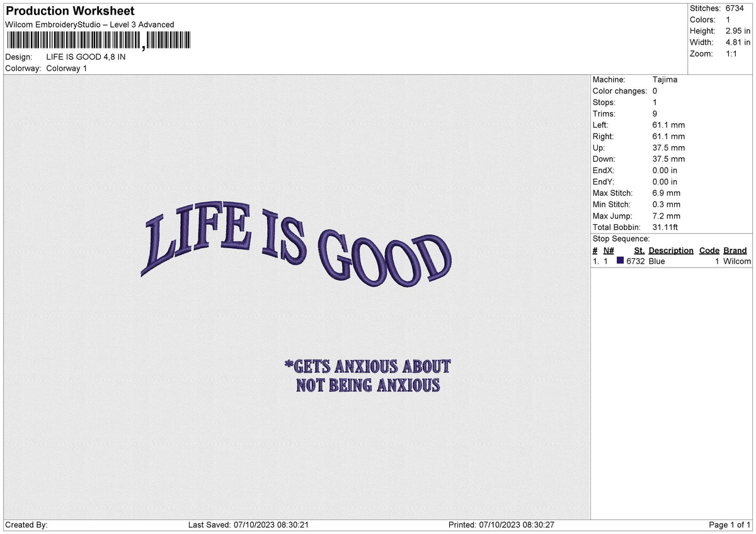Select the 'Stop Sequence:' label
Image resolution: width=756 pixels, height=534 pixels.
621,239
